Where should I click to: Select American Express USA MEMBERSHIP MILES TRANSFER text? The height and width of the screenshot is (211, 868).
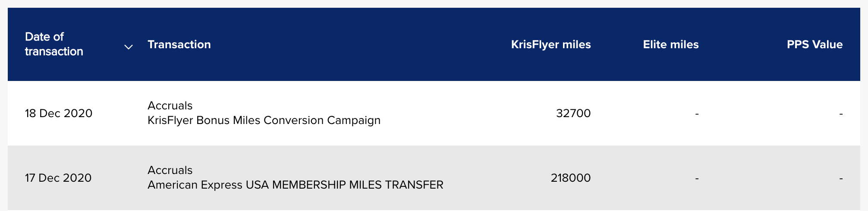[295, 185]
